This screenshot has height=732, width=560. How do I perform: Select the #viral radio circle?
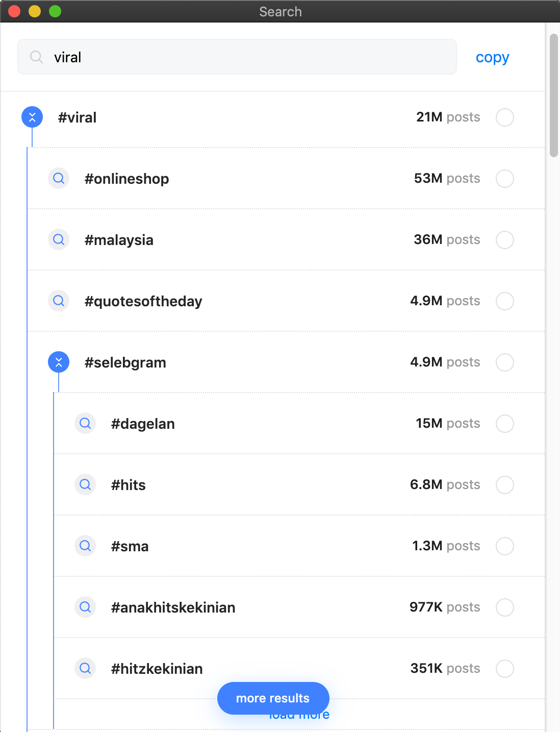[x=505, y=117]
